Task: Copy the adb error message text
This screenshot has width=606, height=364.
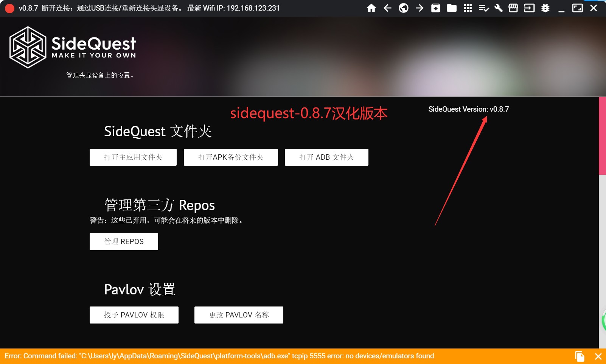Action: 579,356
